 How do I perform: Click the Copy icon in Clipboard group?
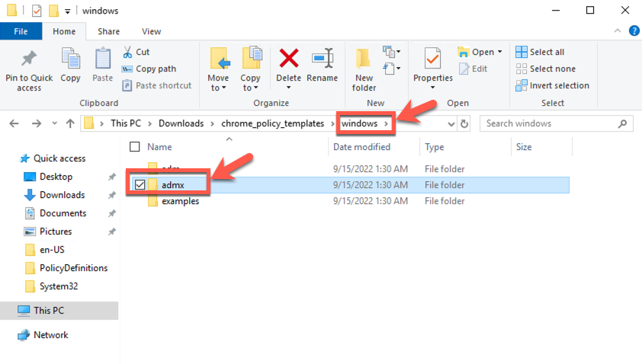tap(70, 59)
